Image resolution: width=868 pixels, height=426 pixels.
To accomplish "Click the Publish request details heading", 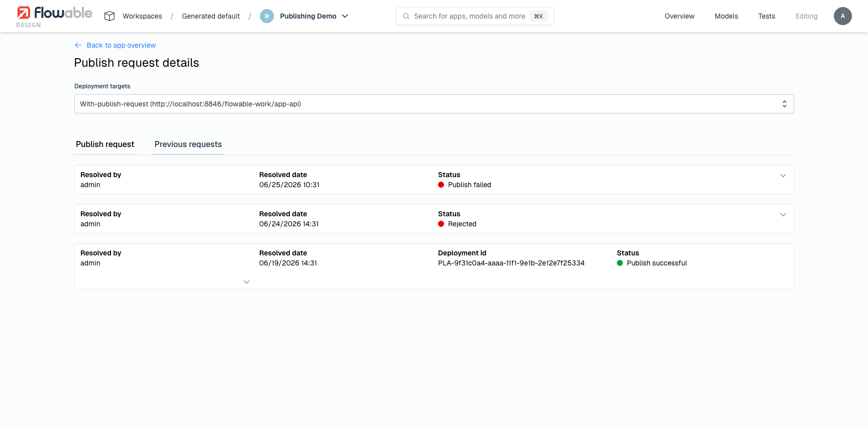I will (137, 63).
